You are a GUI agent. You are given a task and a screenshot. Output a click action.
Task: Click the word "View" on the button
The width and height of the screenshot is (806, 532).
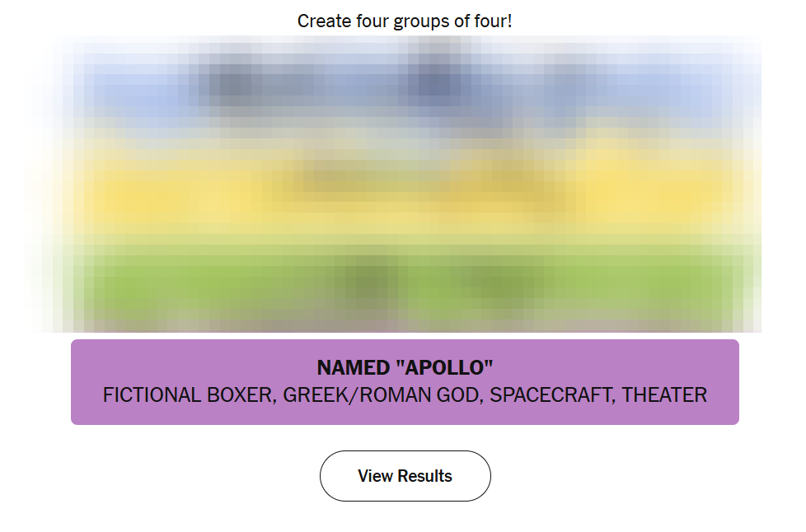375,476
